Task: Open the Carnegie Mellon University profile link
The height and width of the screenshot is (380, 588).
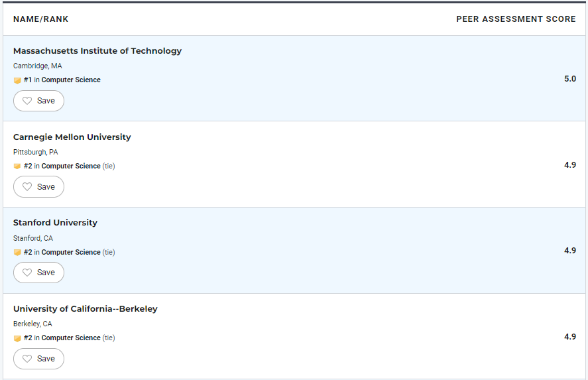Action: pyautogui.click(x=72, y=137)
